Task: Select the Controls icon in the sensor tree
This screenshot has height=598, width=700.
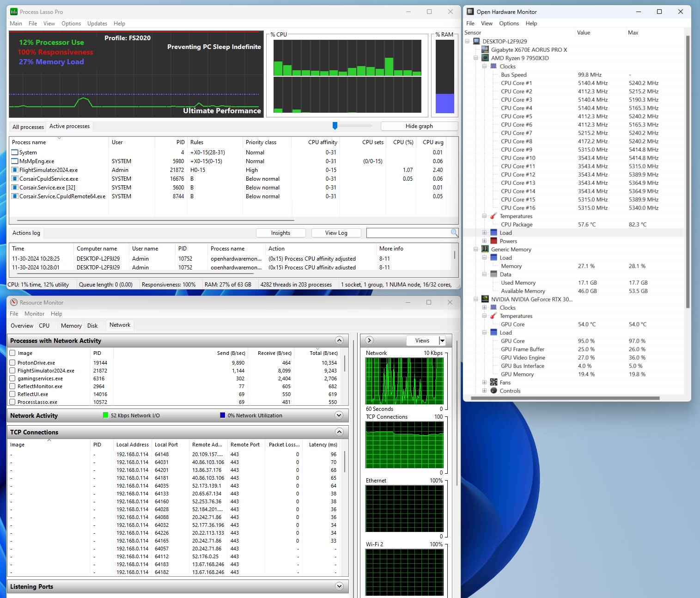Action: [494, 391]
